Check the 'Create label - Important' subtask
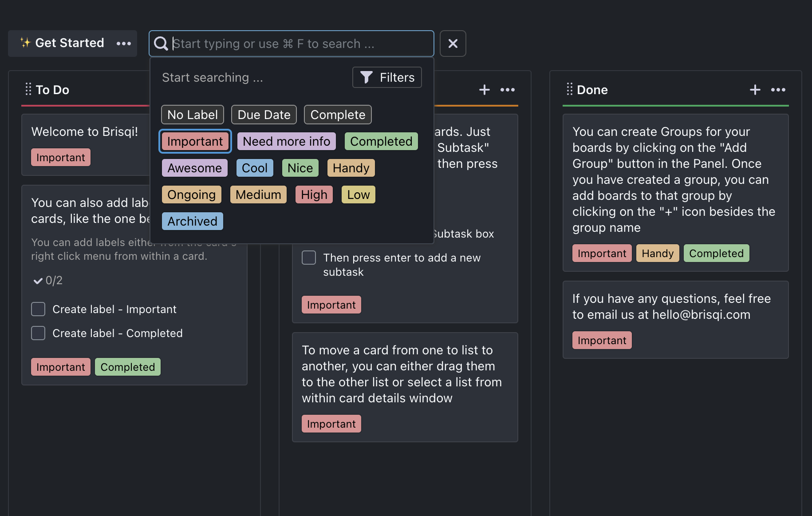Image resolution: width=812 pixels, height=516 pixels. click(x=38, y=309)
